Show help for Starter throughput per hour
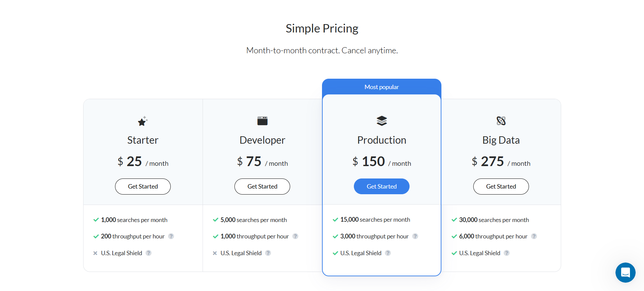Screen dimensions: 644x291 (171, 236)
